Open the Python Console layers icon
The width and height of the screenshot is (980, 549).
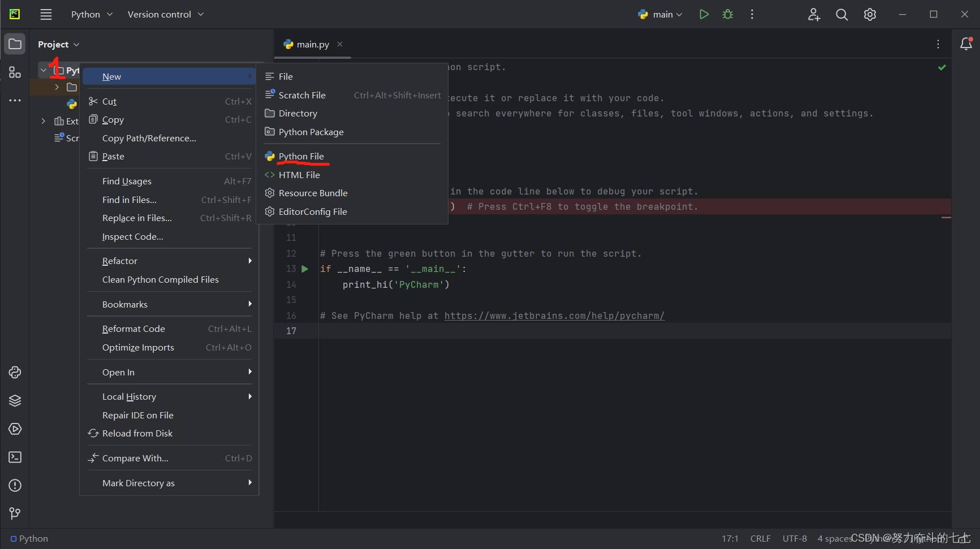coord(15,400)
